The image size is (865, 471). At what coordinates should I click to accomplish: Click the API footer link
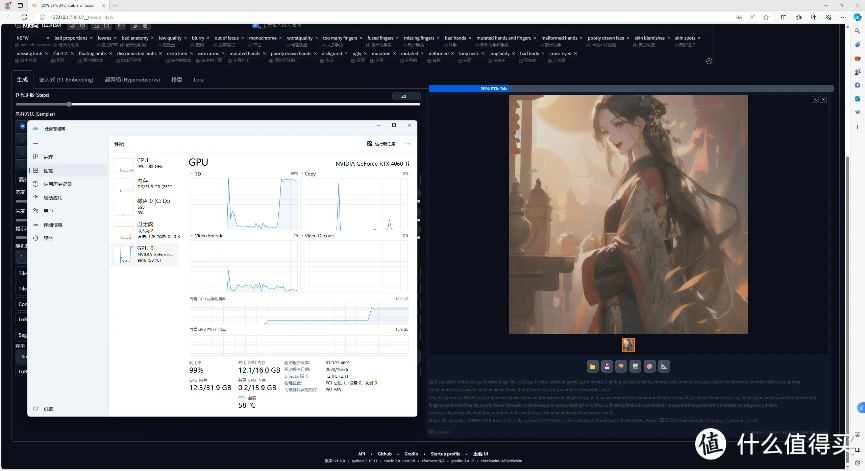(361, 454)
